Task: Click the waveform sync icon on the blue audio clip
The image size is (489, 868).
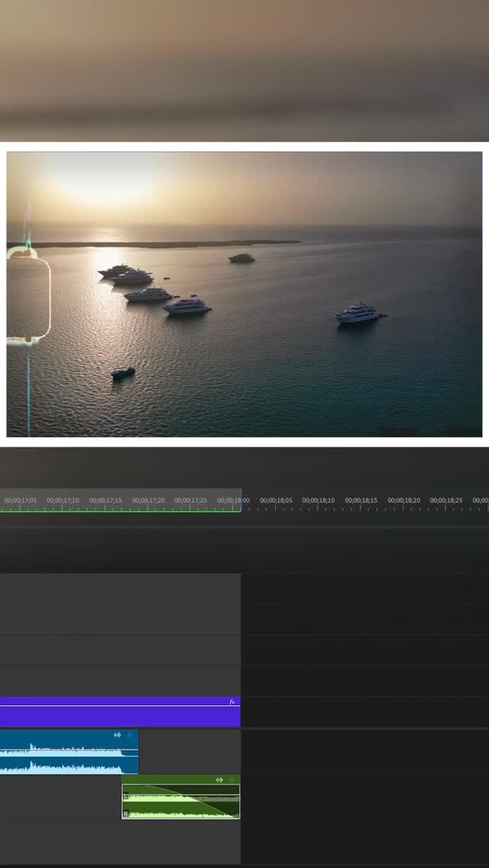Action: click(117, 734)
